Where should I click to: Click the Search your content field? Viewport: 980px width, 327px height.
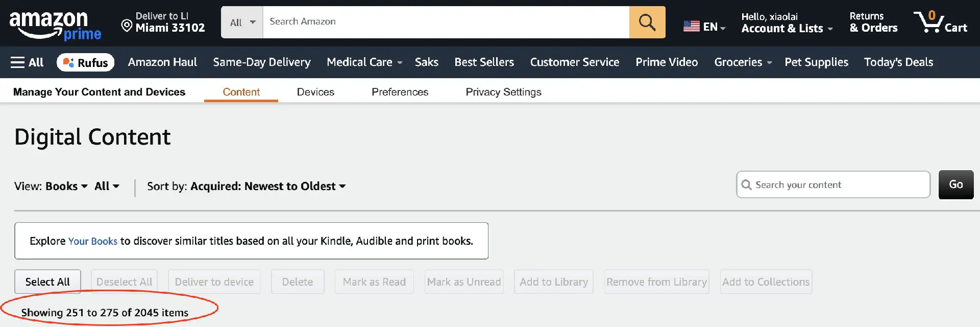point(837,185)
